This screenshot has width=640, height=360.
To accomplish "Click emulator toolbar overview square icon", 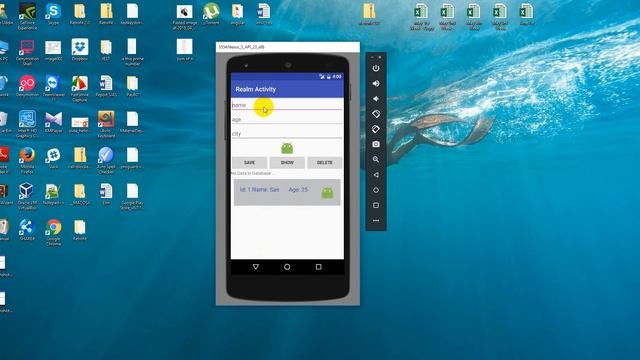I will click(x=376, y=205).
